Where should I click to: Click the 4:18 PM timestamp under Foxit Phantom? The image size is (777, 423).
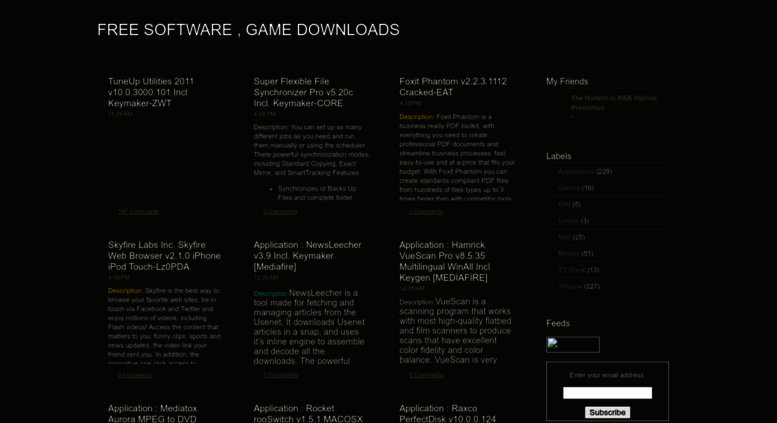click(x=410, y=103)
